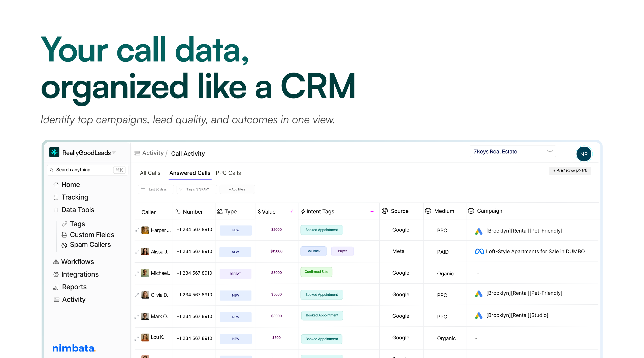Open the 7Keys Real Estate dropdown
This screenshot has height=358, width=644.
(512, 152)
